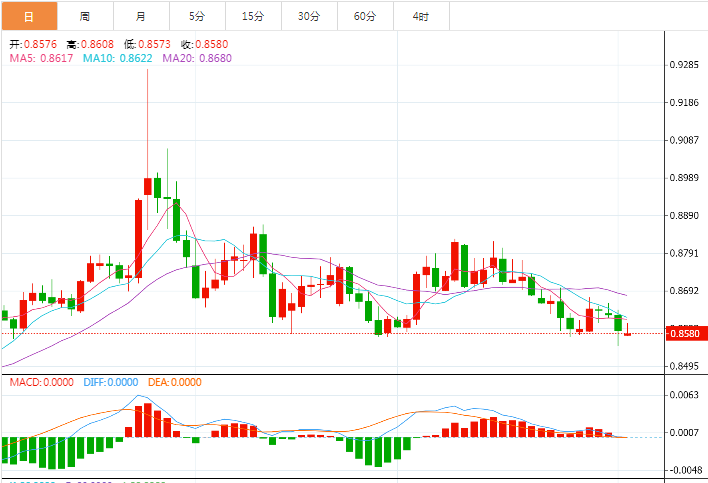Screen dimensions: 708x483
Task: Click the MACD value label
Action: [x=42, y=382]
